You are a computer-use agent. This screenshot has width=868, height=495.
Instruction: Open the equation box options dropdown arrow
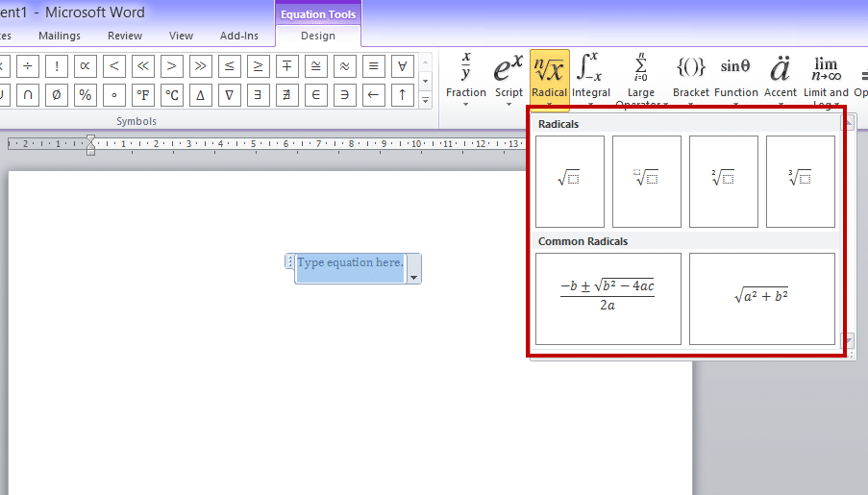413,277
